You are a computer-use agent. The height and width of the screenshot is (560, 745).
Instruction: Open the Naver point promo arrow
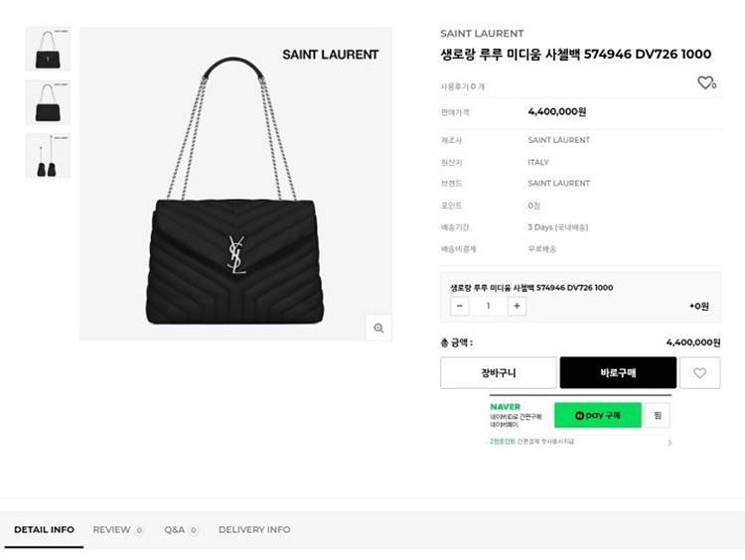coord(670,442)
